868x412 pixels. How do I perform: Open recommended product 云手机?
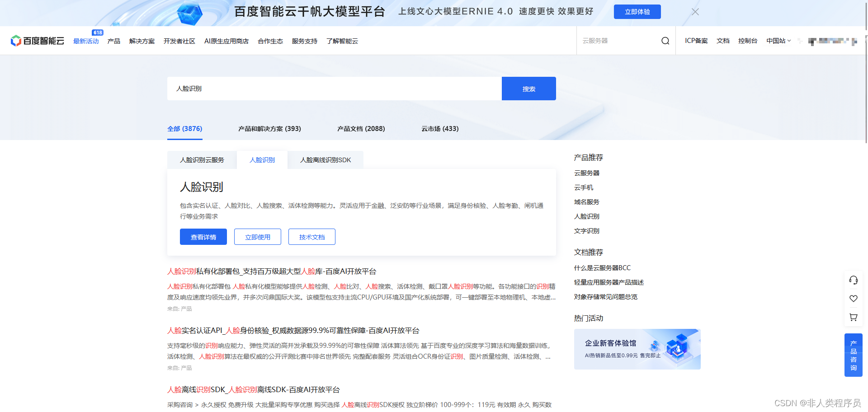(x=584, y=187)
